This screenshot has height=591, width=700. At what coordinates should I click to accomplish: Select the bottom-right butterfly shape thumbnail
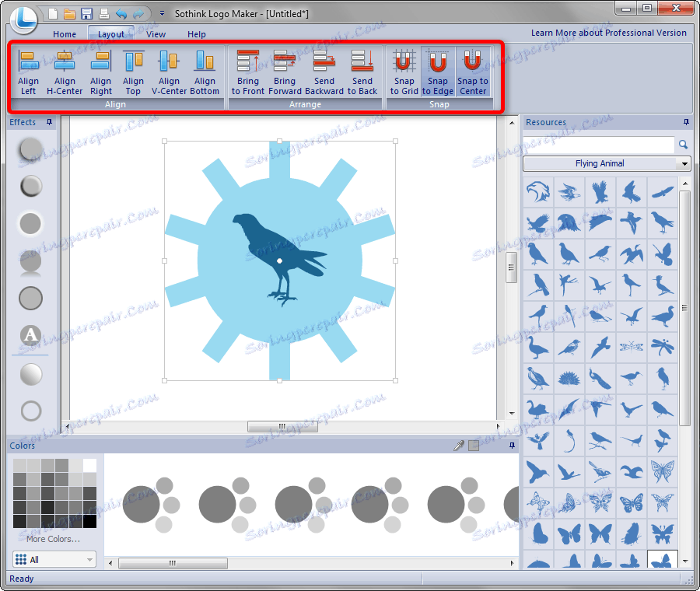pos(662,558)
